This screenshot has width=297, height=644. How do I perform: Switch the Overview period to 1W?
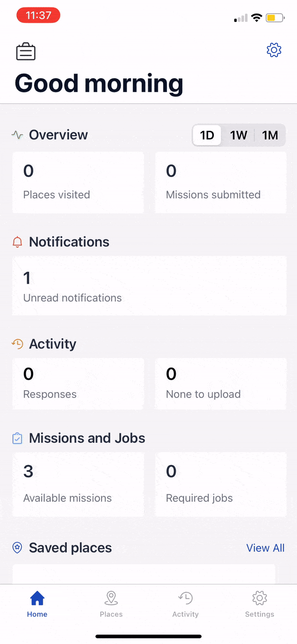[x=239, y=135]
